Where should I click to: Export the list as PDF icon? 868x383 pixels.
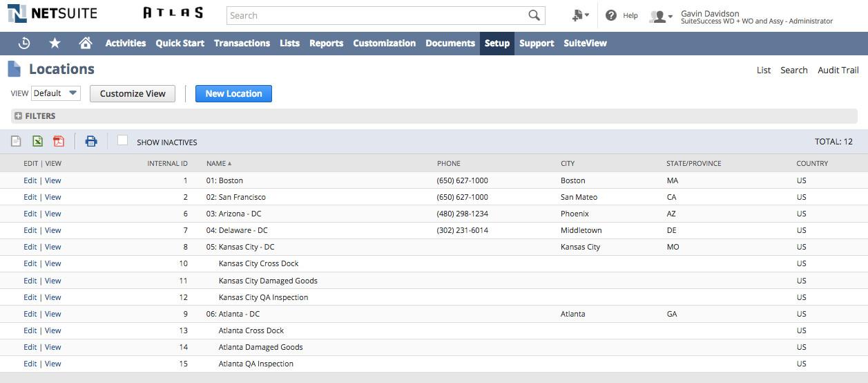click(x=59, y=142)
